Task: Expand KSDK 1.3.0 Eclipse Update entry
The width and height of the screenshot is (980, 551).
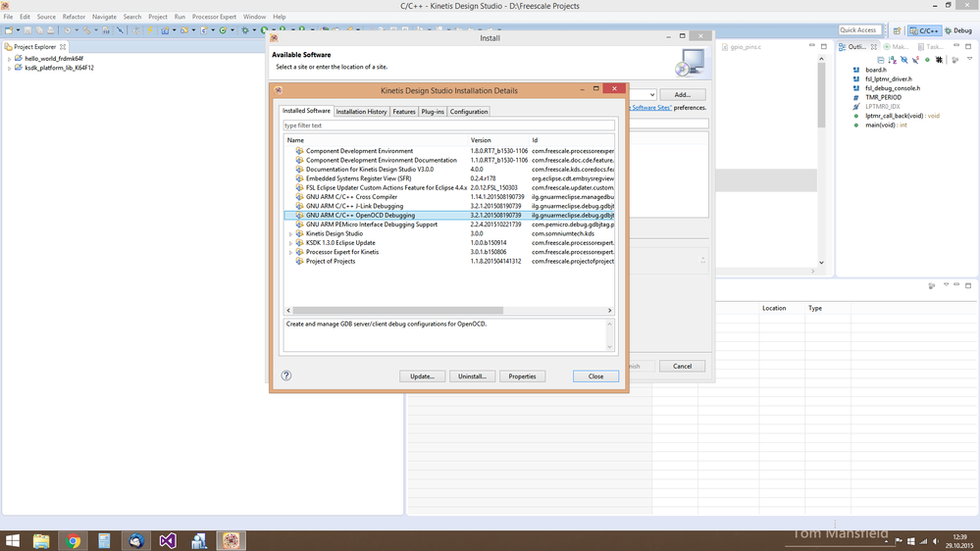Action: pos(290,243)
